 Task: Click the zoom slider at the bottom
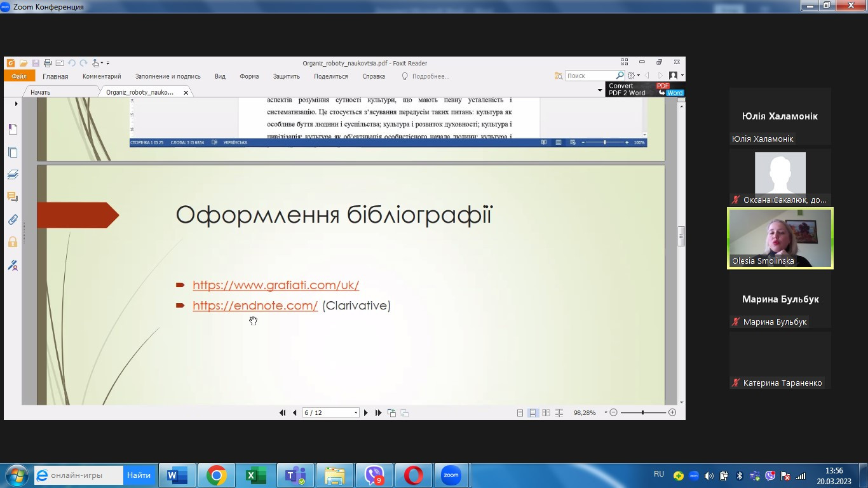pos(642,413)
